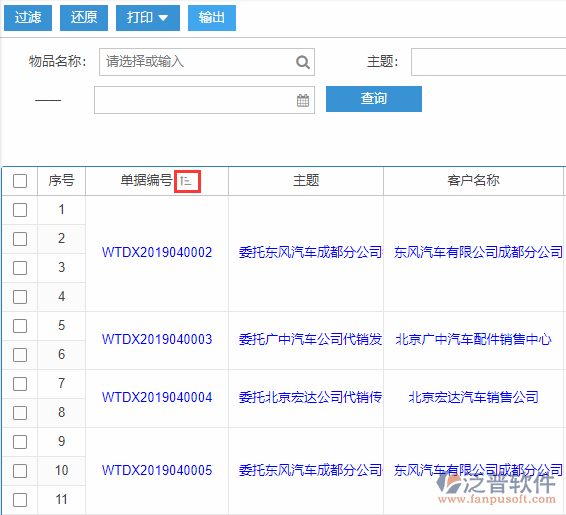This screenshot has height=515, width=566.
Task: Open document WTDX2019040004
Action: coord(157,398)
